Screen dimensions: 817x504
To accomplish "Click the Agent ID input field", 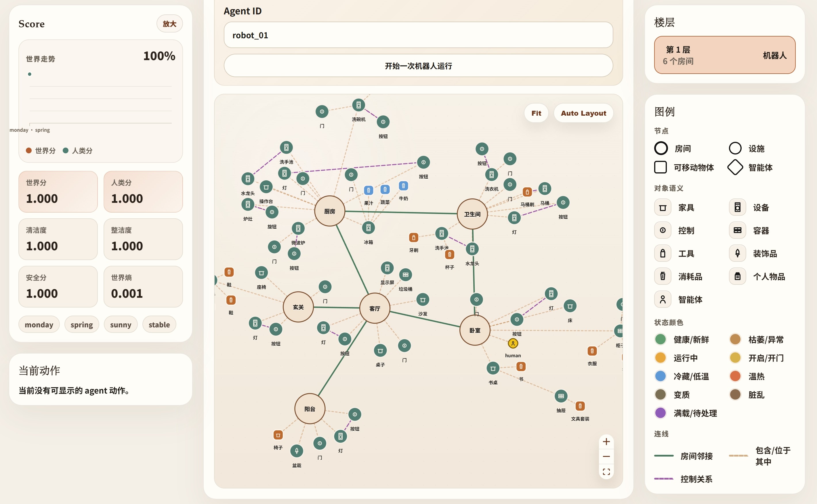I will click(418, 35).
